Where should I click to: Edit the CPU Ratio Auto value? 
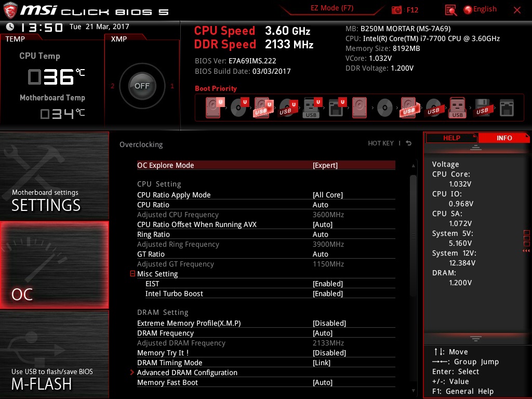click(x=320, y=205)
